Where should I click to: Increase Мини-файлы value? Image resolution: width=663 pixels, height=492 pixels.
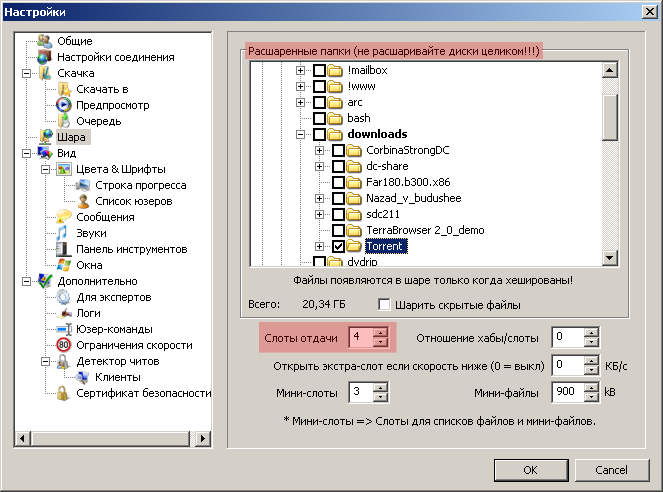[592, 388]
